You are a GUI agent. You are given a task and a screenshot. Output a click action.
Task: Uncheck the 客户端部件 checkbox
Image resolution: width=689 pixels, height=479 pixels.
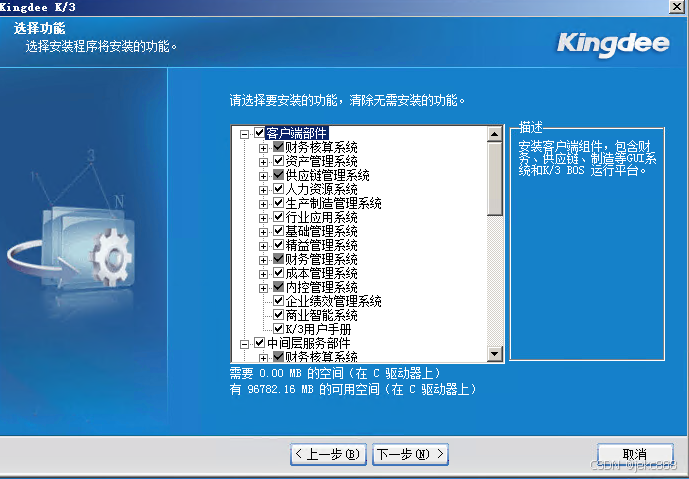pos(259,133)
